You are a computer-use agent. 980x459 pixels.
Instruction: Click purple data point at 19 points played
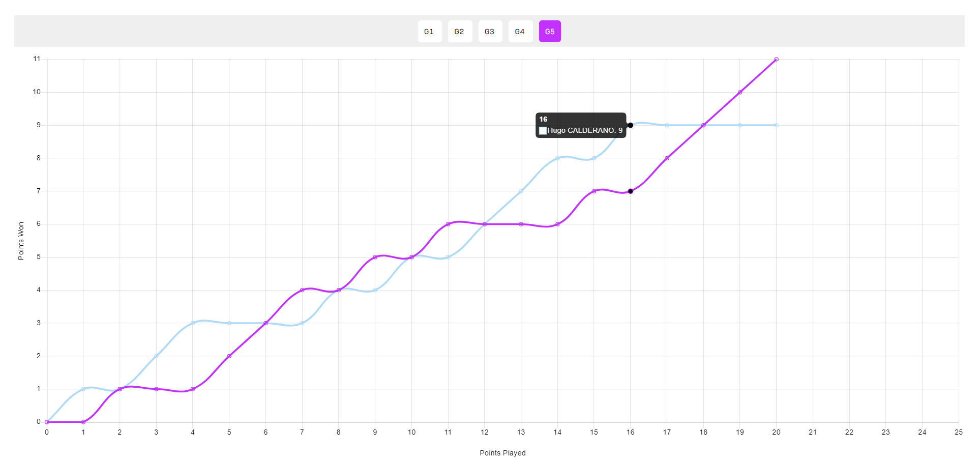pos(739,92)
